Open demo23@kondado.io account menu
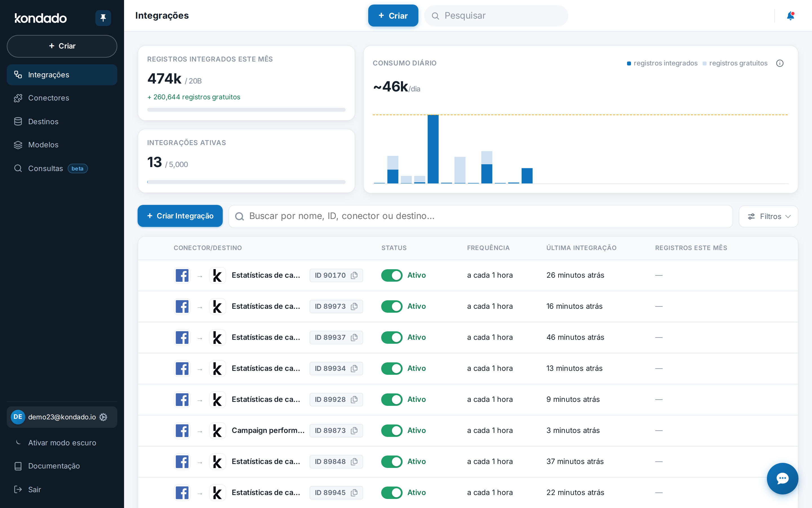The height and width of the screenshot is (508, 812). point(62,417)
